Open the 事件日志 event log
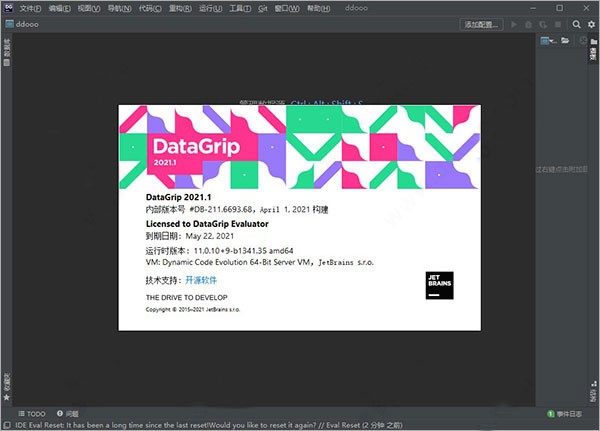The image size is (600, 431). pos(565,414)
